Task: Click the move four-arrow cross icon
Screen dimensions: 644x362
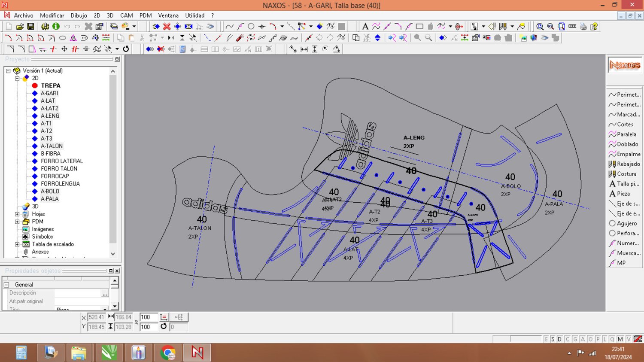Action: coord(64,49)
